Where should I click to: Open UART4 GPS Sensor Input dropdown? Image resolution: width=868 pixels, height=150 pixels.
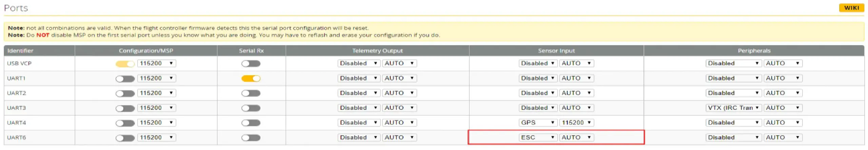(x=538, y=122)
